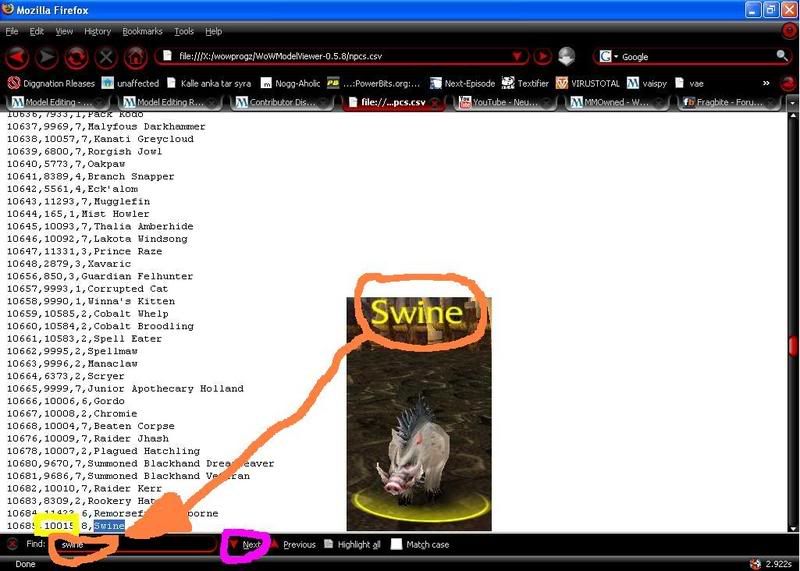Open the History menu
Image resolution: width=800 pixels, height=571 pixels.
(97, 32)
